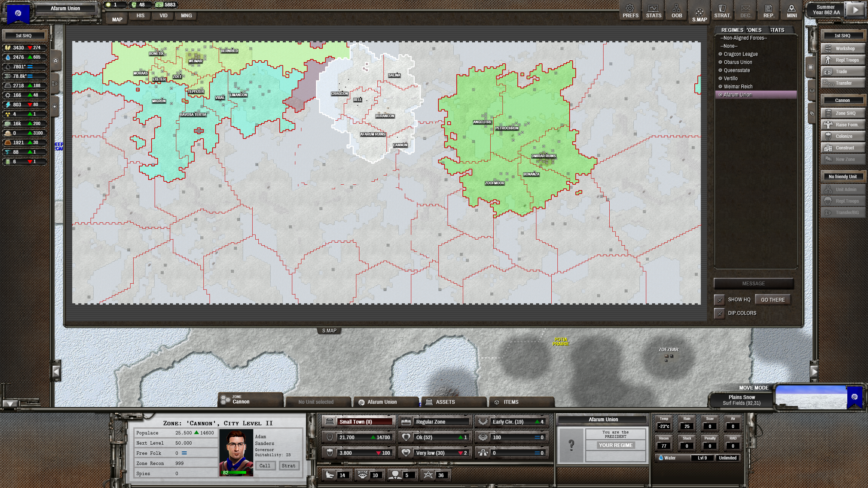868x488 pixels.
Task: Click the Construct building icon
Action: [x=829, y=148]
